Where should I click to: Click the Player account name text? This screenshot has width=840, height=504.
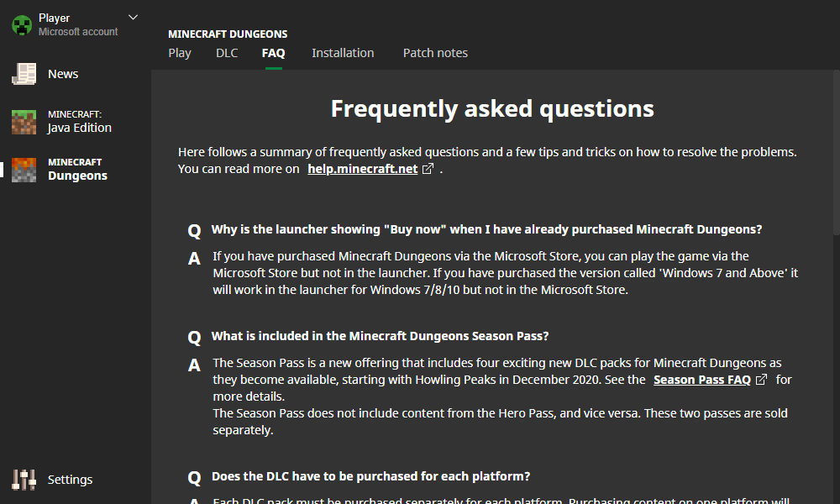tap(54, 18)
